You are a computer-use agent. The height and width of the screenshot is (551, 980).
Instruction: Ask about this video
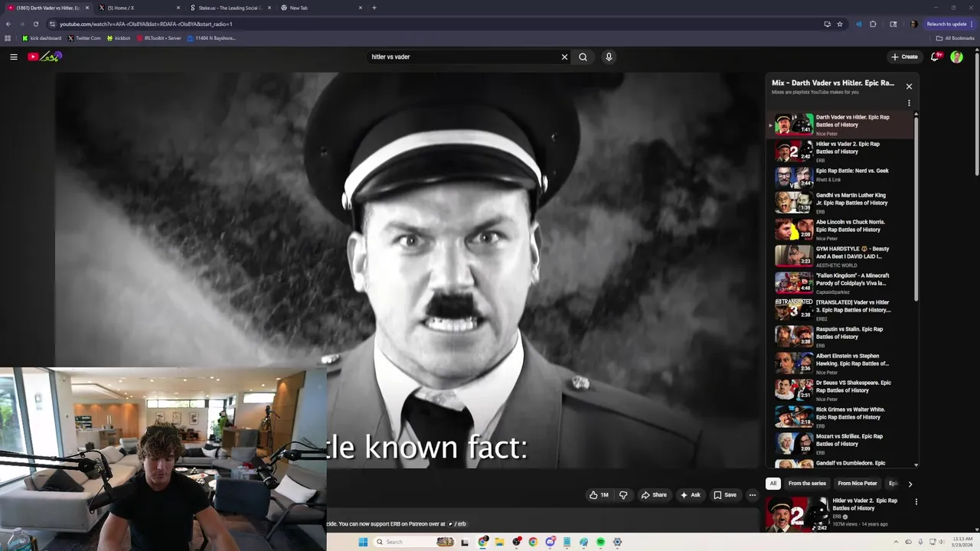click(x=690, y=495)
